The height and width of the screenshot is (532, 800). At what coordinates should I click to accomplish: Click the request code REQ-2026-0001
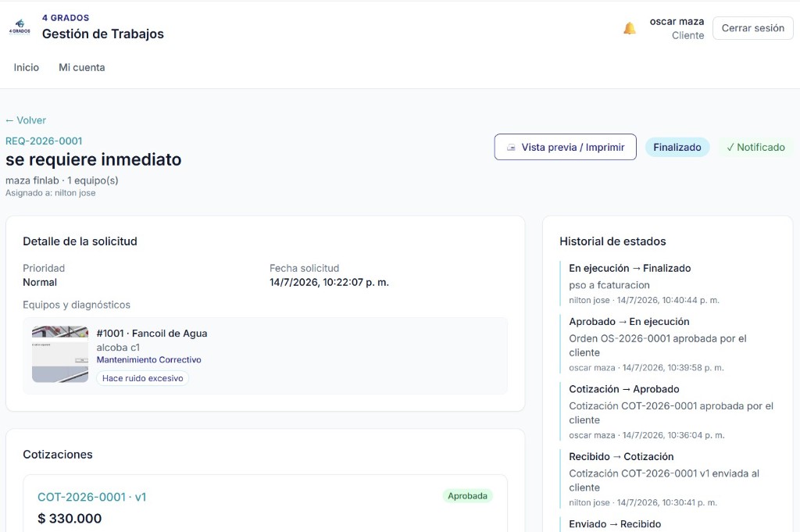(x=44, y=141)
